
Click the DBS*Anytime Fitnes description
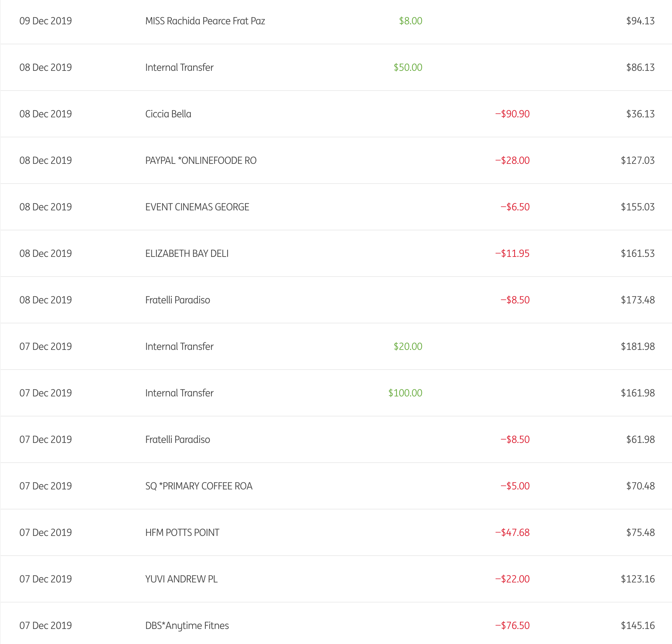[187, 626]
